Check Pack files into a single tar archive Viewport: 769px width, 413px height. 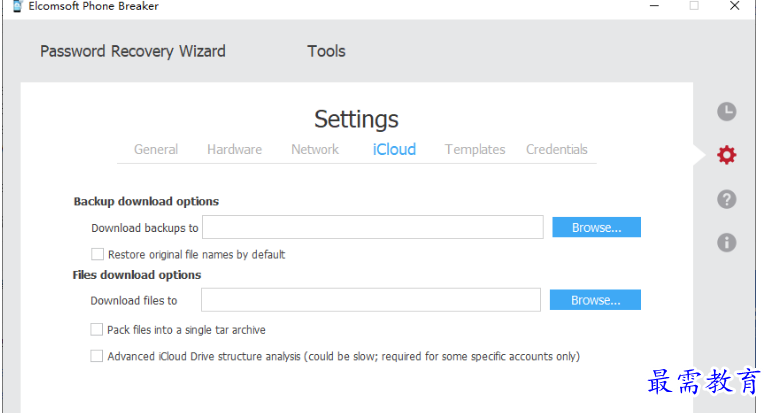[97, 329]
